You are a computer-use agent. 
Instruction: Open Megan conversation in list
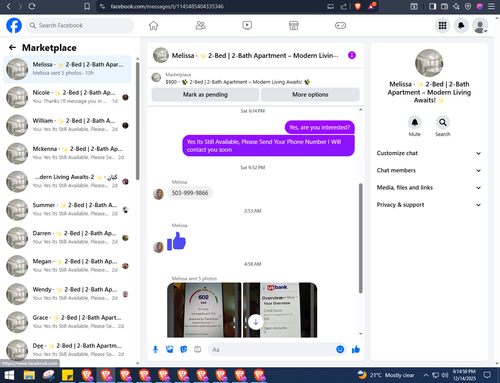pos(67,266)
